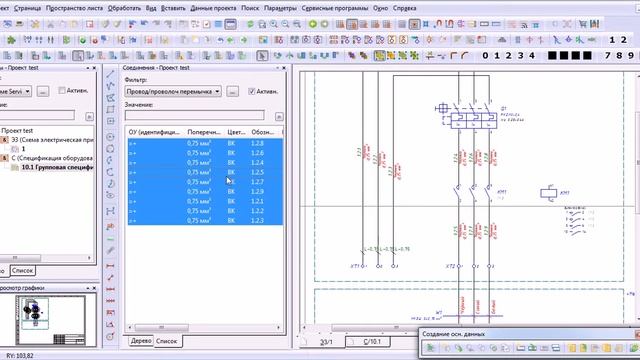Select tree node С (Спецификация оборудова
Image resolution: width=640 pixels, height=360 pixels.
point(52,158)
